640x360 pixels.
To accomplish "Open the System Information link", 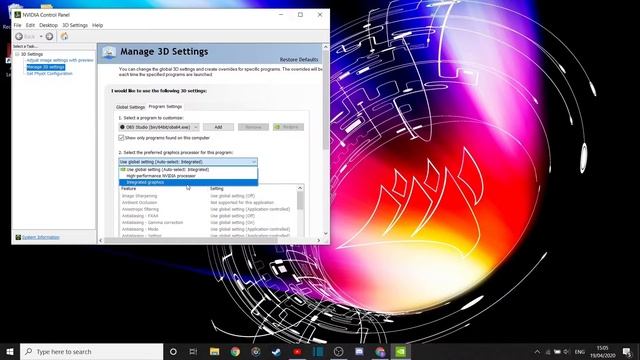I will pyautogui.click(x=40, y=237).
